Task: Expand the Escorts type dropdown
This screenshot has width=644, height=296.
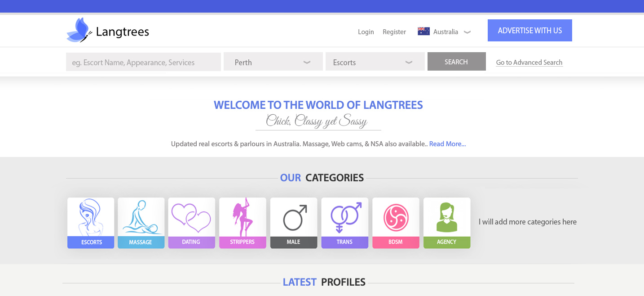Action: pyautogui.click(x=375, y=62)
